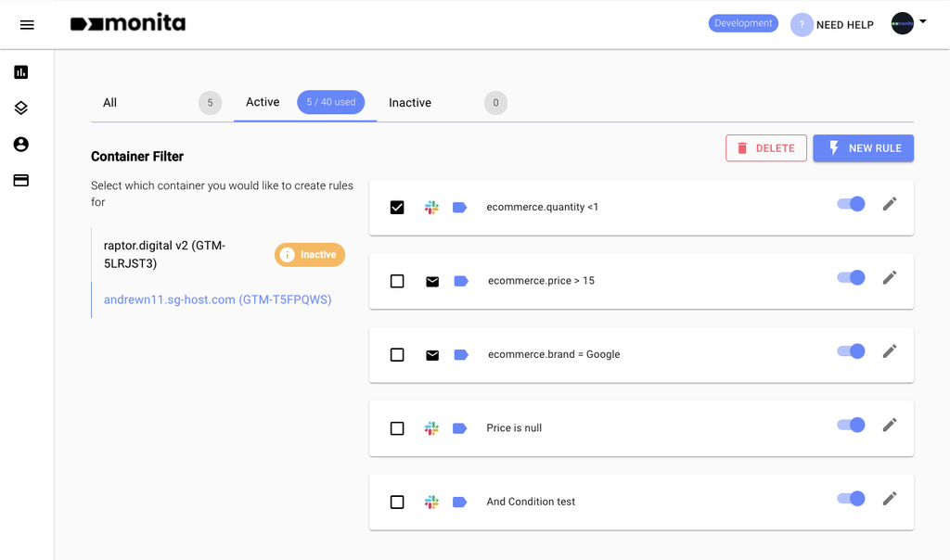Click the Inactive badge next to raptor.digital
The height and width of the screenshot is (560, 950).
pyautogui.click(x=310, y=254)
